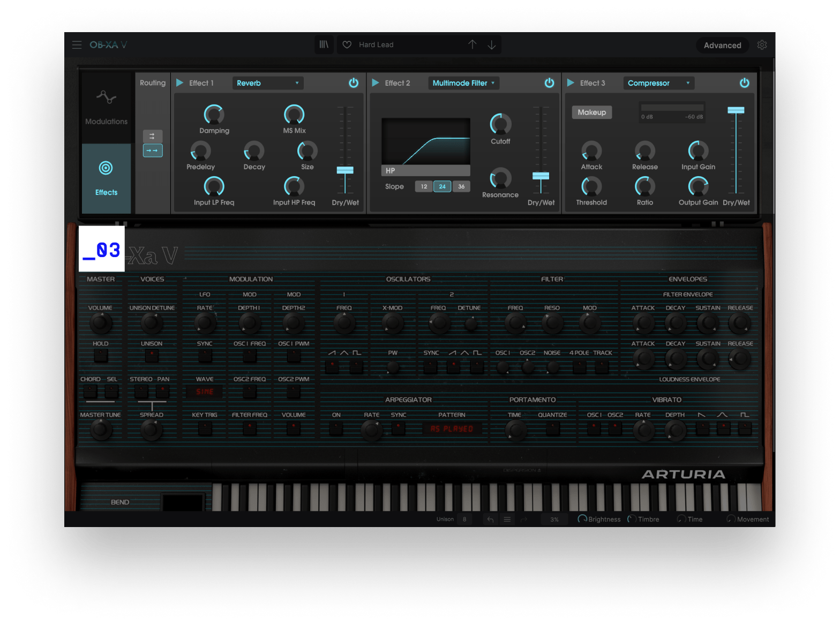Click the redo arrow in bottom bar
Image resolution: width=840 pixels, height=624 pixels.
click(524, 520)
